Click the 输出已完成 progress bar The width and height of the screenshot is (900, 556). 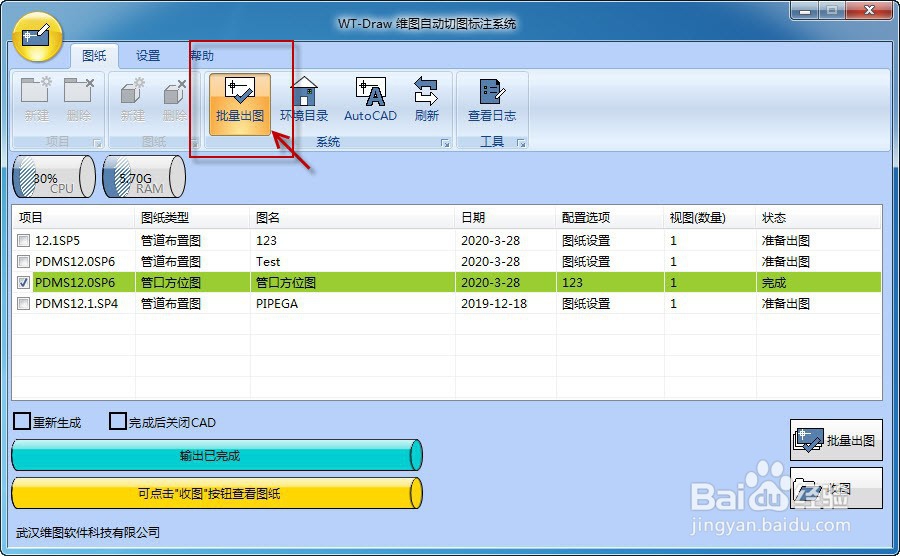click(217, 456)
